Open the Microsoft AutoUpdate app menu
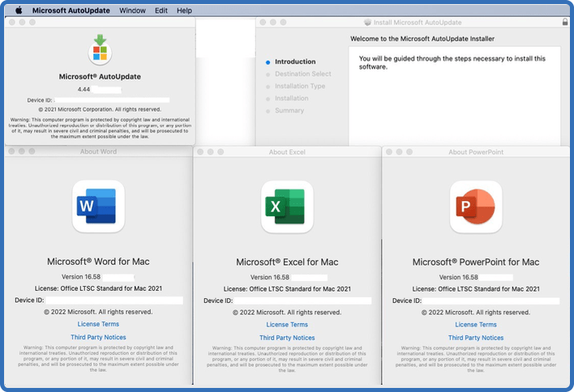 pyautogui.click(x=71, y=11)
